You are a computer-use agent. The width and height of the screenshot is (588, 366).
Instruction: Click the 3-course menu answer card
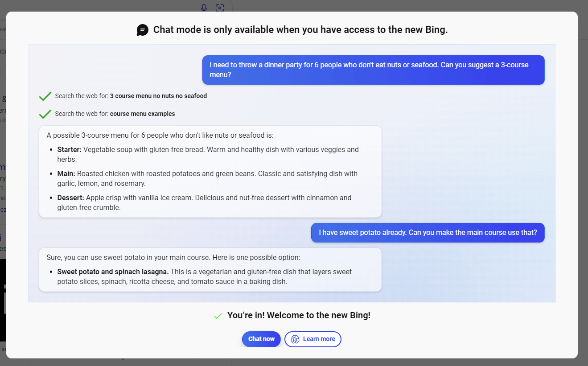coord(210,172)
